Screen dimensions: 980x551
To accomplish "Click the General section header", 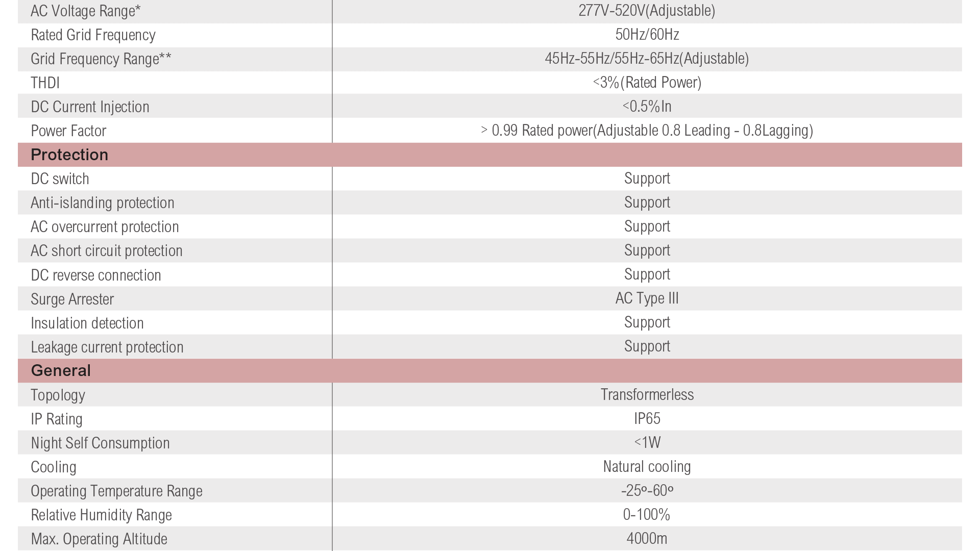I will tap(61, 370).
